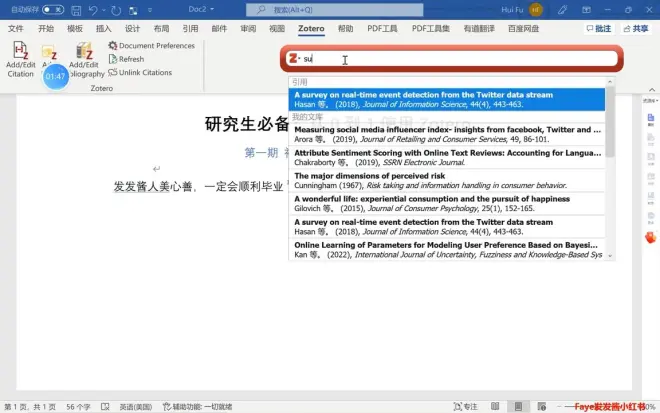Click the blue document icon in right sidebar

click(651, 118)
